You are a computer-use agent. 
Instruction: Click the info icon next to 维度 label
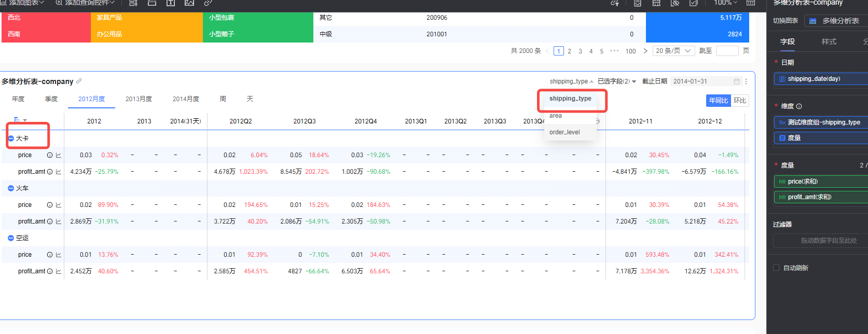[x=799, y=106]
